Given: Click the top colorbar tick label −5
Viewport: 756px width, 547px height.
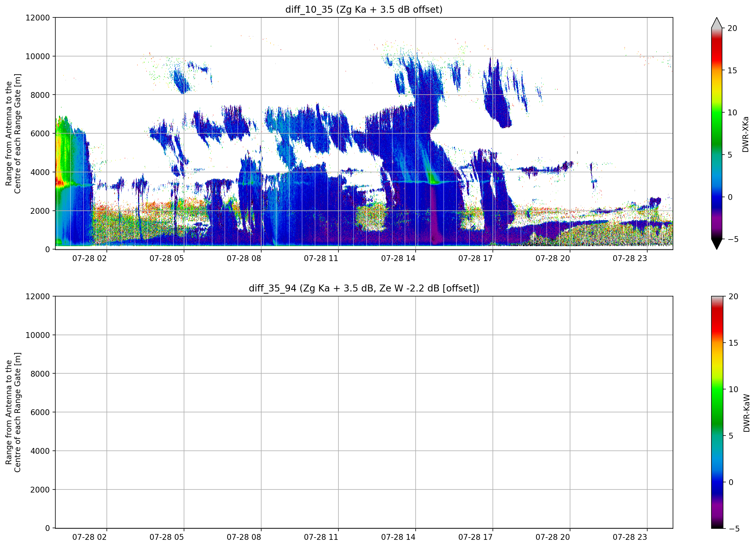Looking at the screenshot, I should [x=733, y=239].
